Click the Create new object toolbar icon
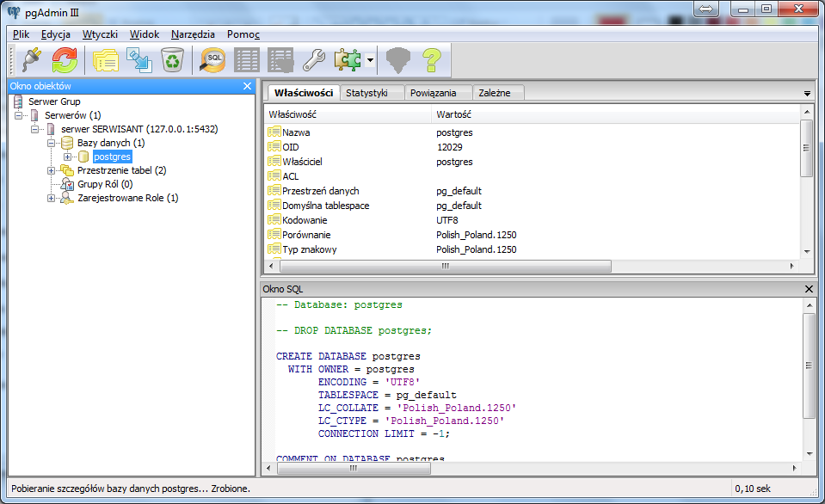The image size is (825, 504). coord(139,60)
